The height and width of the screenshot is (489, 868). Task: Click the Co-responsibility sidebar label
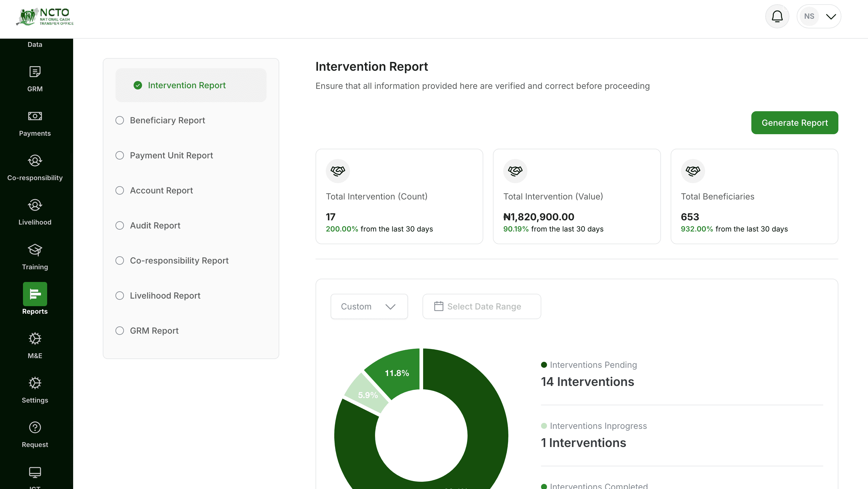pos(35,178)
